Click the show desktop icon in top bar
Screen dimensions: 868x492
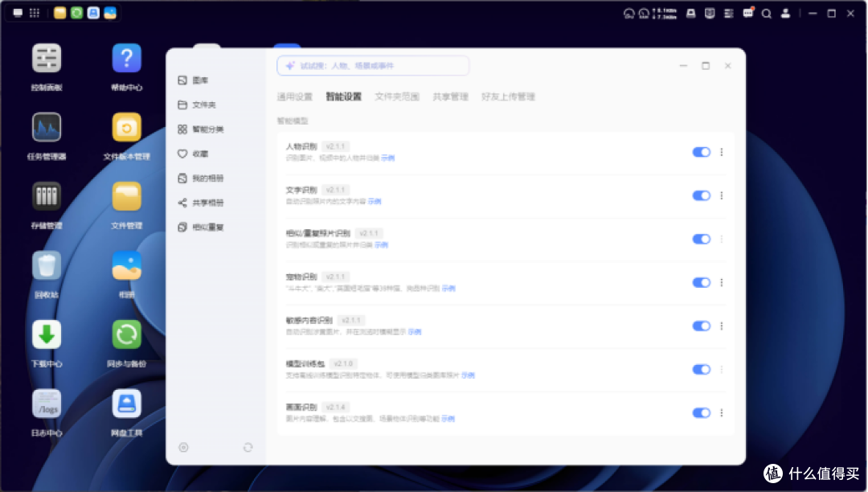18,13
